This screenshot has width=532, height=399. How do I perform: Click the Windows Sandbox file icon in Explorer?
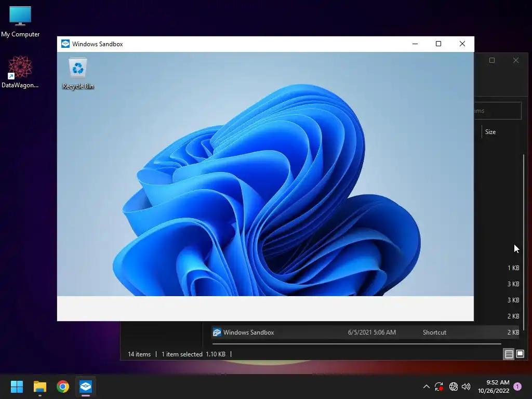coord(217,332)
